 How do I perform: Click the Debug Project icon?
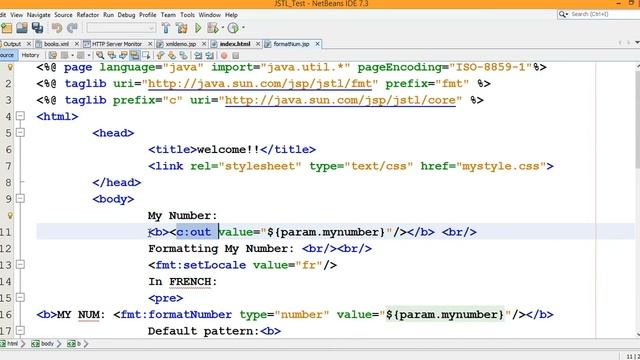point(213,28)
